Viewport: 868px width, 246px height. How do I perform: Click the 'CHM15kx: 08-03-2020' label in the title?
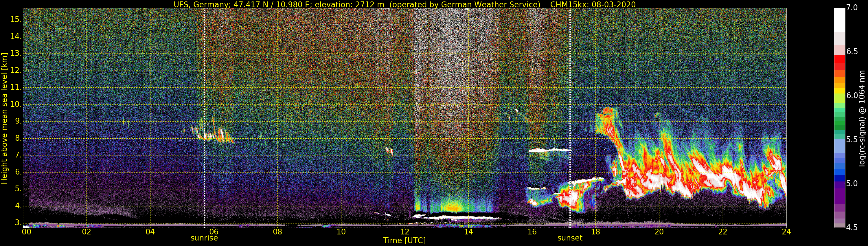[x=593, y=4]
